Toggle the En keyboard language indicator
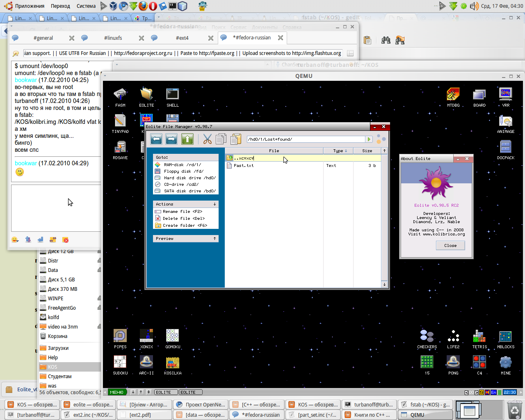Viewport: 525px width, 420px height. click(493, 393)
